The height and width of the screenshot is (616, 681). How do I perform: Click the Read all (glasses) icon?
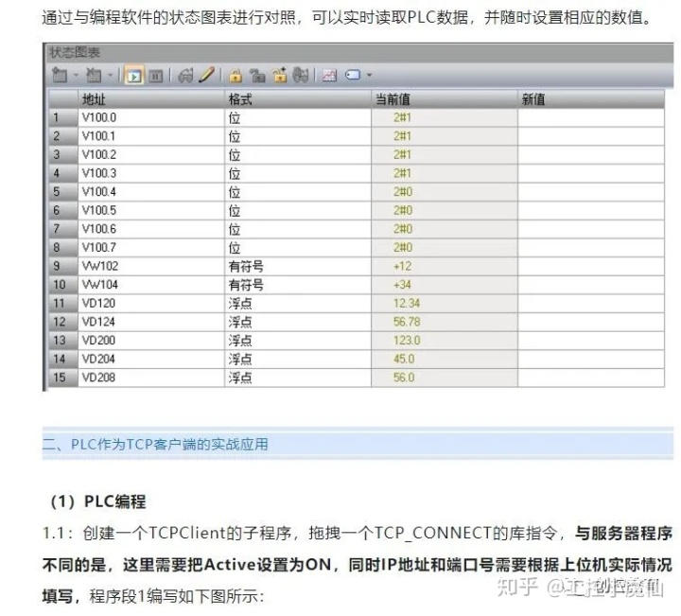coord(185,76)
